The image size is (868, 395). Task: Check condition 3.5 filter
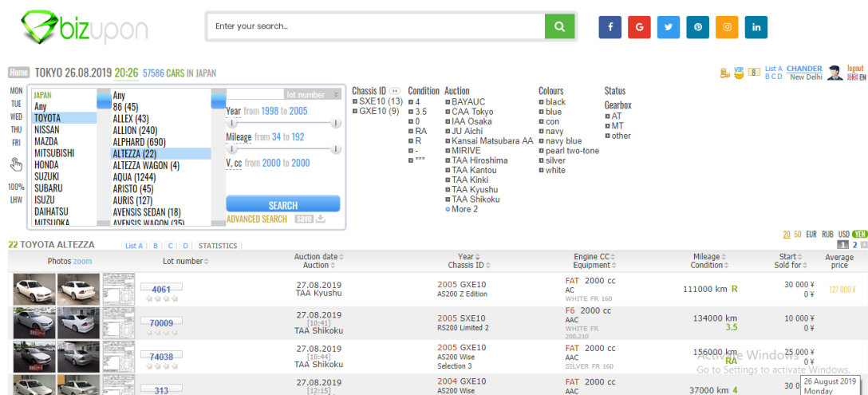pos(411,112)
